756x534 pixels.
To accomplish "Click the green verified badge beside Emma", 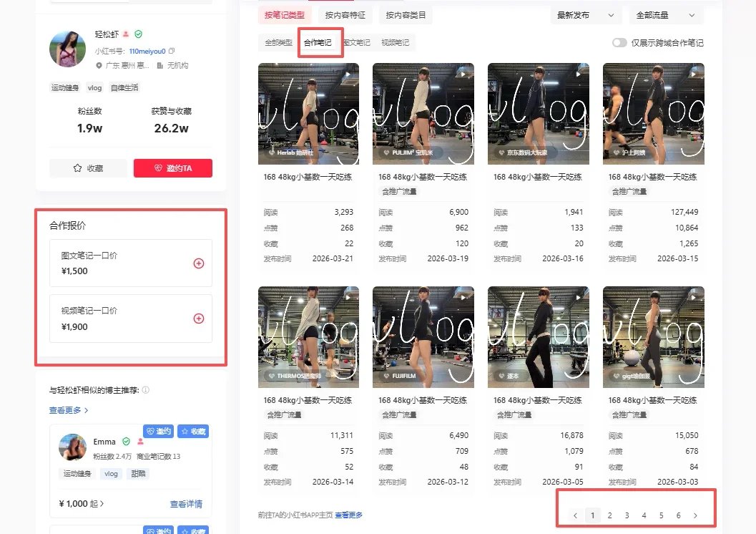I will (x=127, y=442).
